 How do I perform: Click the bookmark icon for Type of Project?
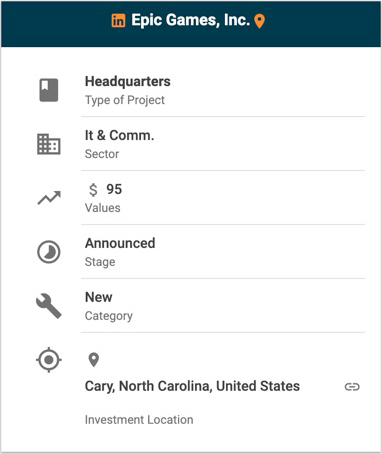click(x=49, y=90)
